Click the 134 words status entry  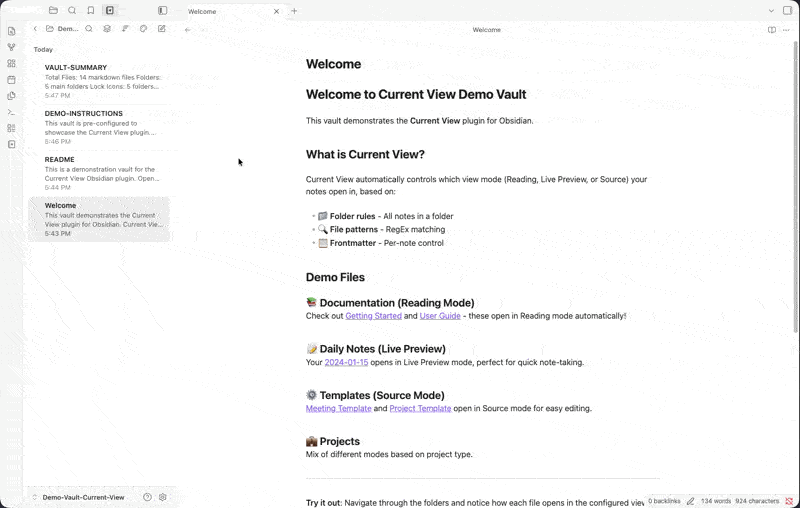[x=715, y=501]
